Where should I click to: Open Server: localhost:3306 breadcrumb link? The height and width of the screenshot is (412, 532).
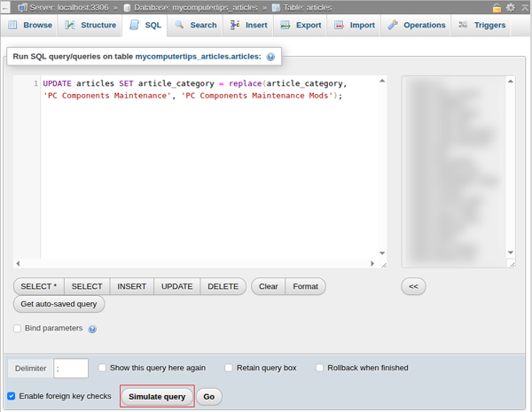click(x=69, y=7)
